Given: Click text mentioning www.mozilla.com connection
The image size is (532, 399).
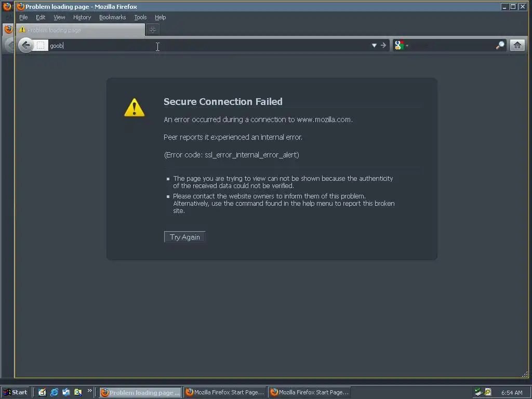Looking at the screenshot, I should (258, 119).
